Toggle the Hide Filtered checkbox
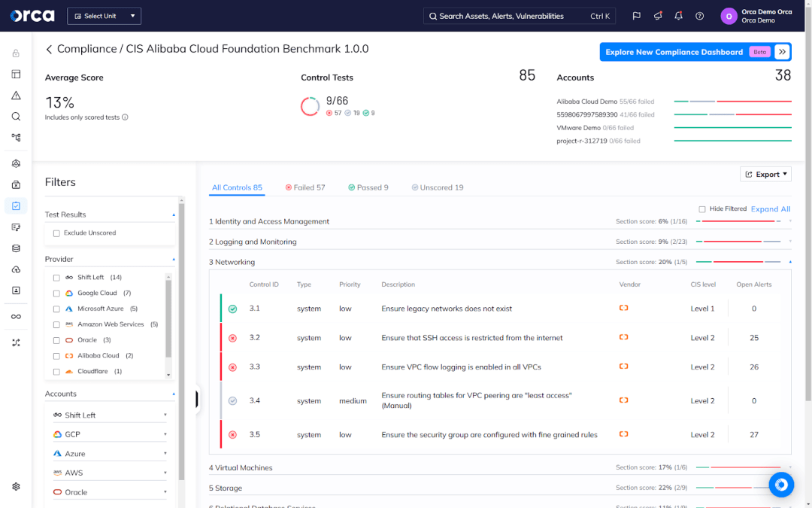Viewport: 812px width, 508px height. pos(701,209)
